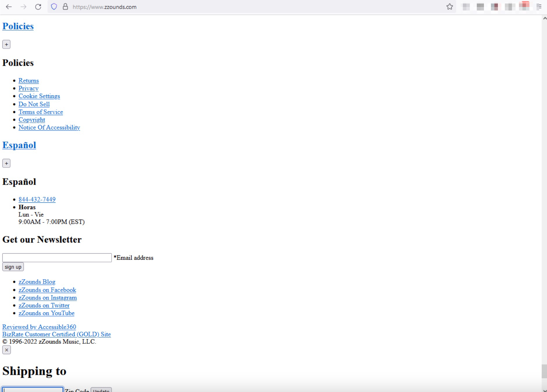Select the '9:00AM - 7:00PM (EST)' hours text

click(x=51, y=222)
